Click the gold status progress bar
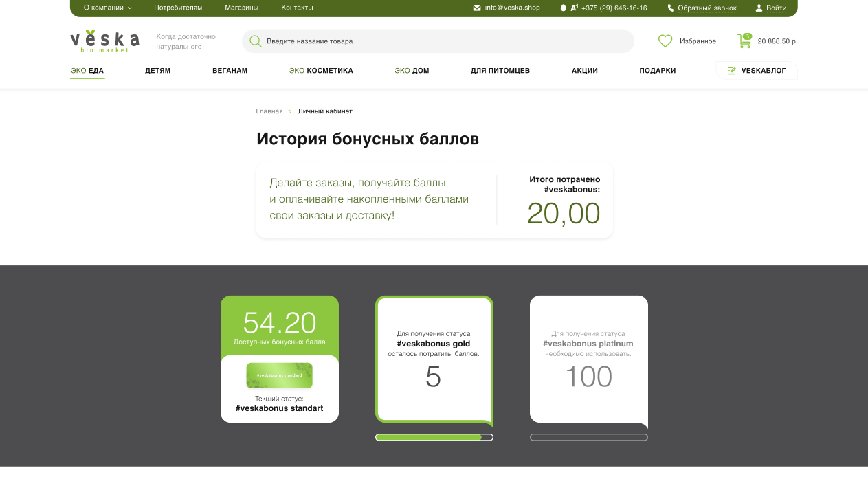Image resolution: width=868 pixels, height=479 pixels. [434, 437]
